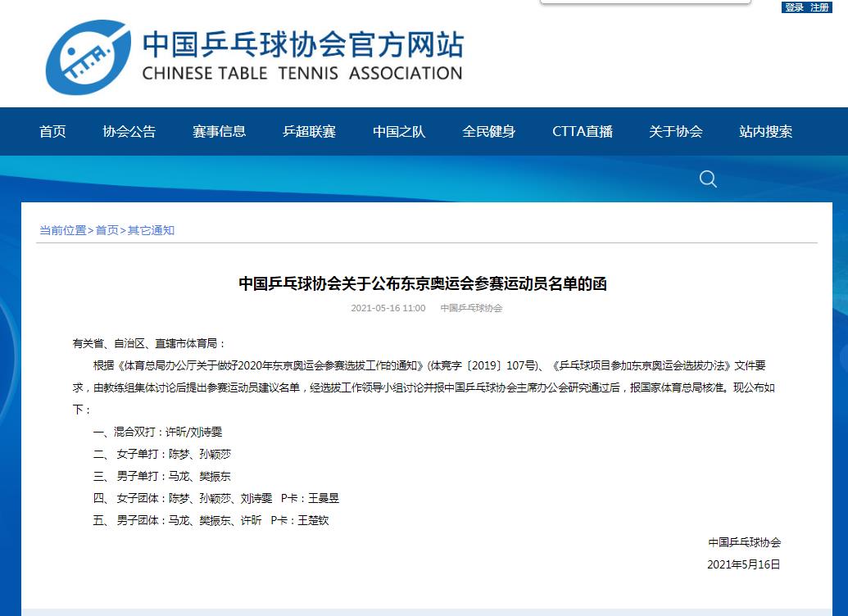Click the salutation line 有关省、自治区、直辖市体育局

coord(149,343)
